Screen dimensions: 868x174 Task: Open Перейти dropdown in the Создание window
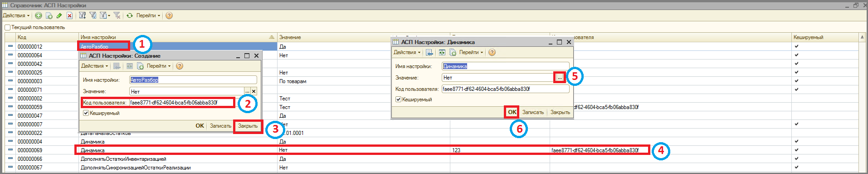click(x=159, y=66)
